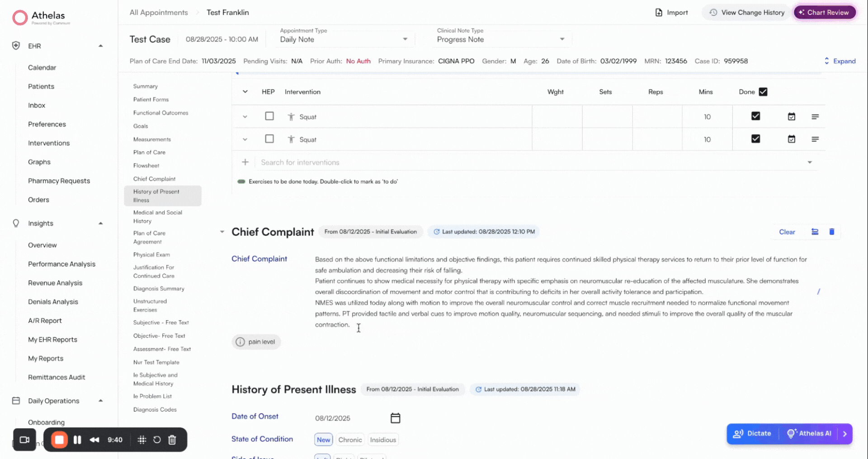Open Athelas AI assistant
Viewport: 868px width, 459px height.
coord(809,434)
